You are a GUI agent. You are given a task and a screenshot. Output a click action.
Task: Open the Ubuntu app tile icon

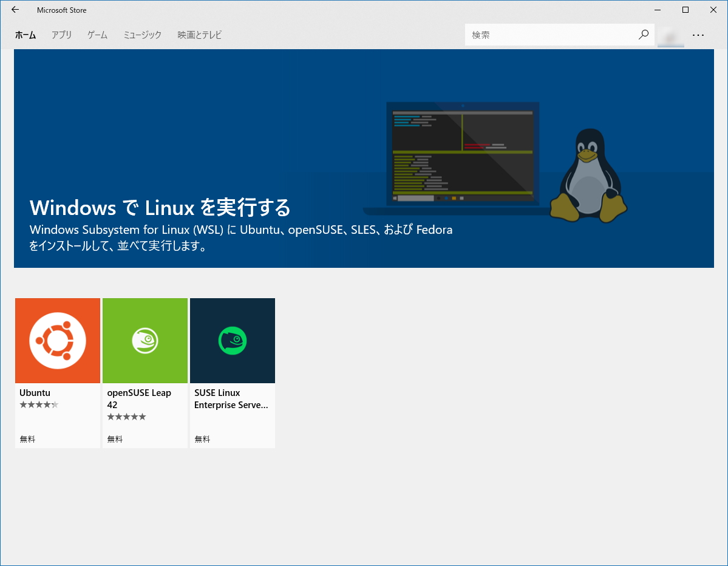[57, 340]
